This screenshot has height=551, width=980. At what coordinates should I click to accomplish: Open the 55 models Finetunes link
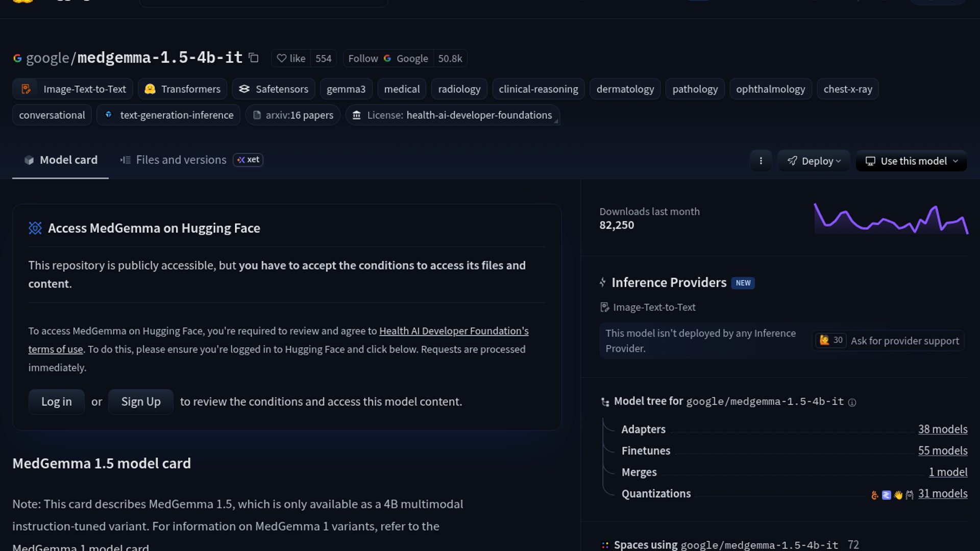pyautogui.click(x=942, y=451)
